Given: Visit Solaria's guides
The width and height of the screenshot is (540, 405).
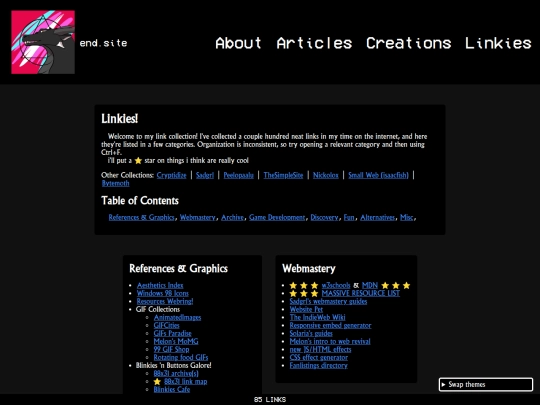Looking at the screenshot, I should pos(311,333).
